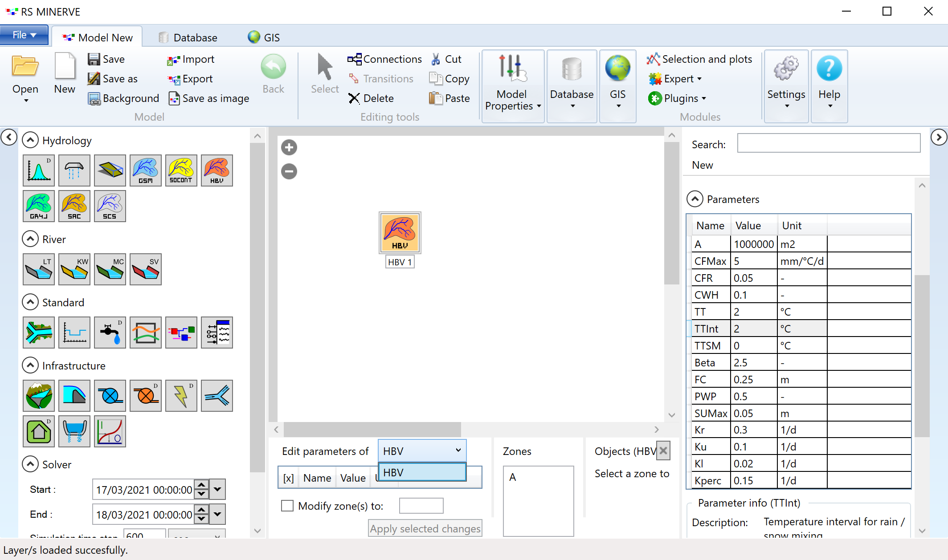Viewport: 948px width, 560px height.
Task: Pick the KW river routing icon
Action: click(74, 269)
